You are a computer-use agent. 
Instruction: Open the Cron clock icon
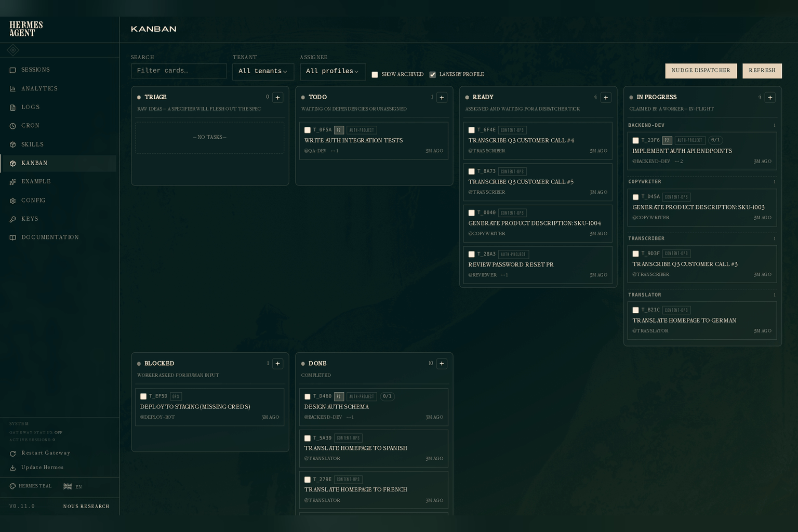pyautogui.click(x=12, y=126)
